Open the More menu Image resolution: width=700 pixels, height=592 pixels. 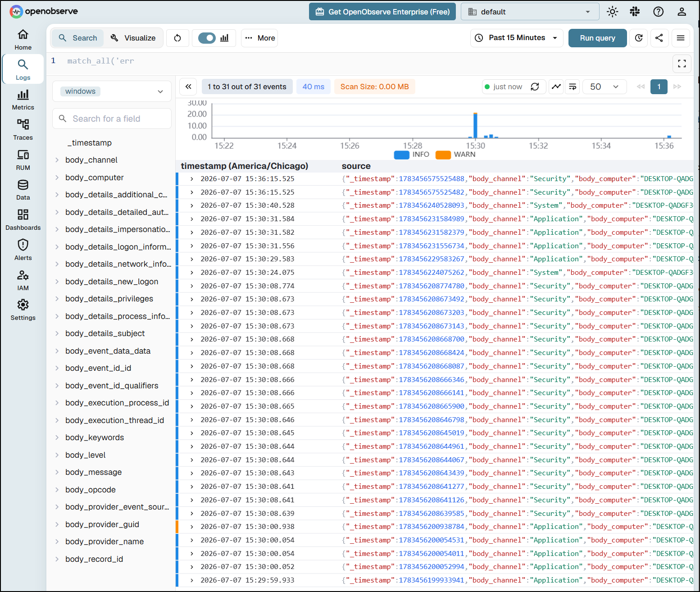(x=259, y=38)
